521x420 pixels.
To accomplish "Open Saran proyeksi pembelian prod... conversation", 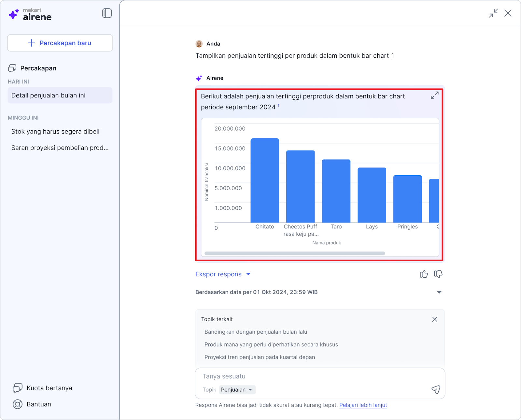I will click(60, 148).
